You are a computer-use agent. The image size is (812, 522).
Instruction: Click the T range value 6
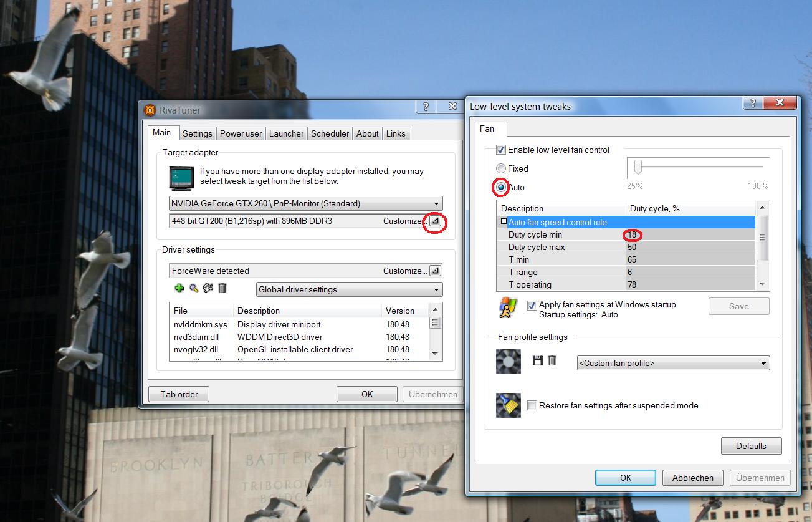[630, 272]
